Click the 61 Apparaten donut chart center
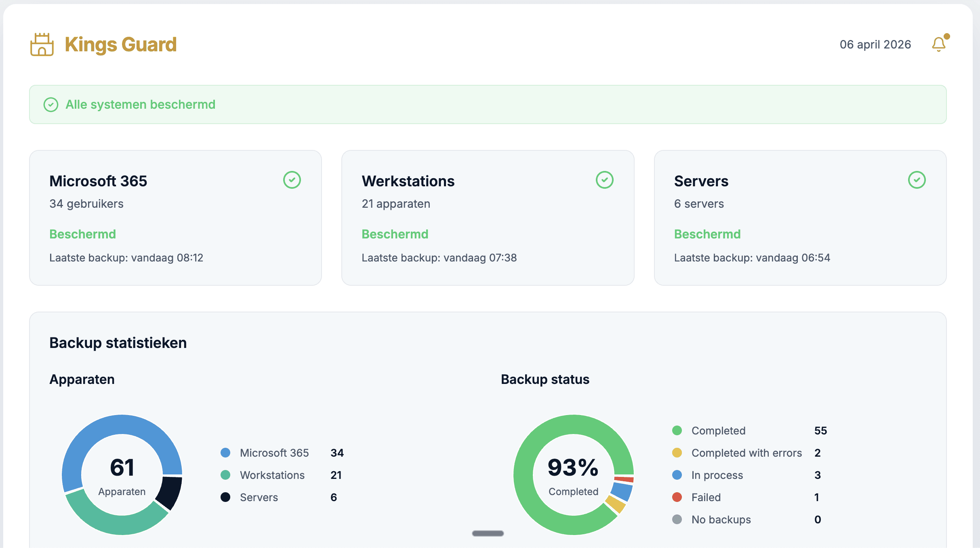This screenshot has height=548, width=980. click(122, 475)
